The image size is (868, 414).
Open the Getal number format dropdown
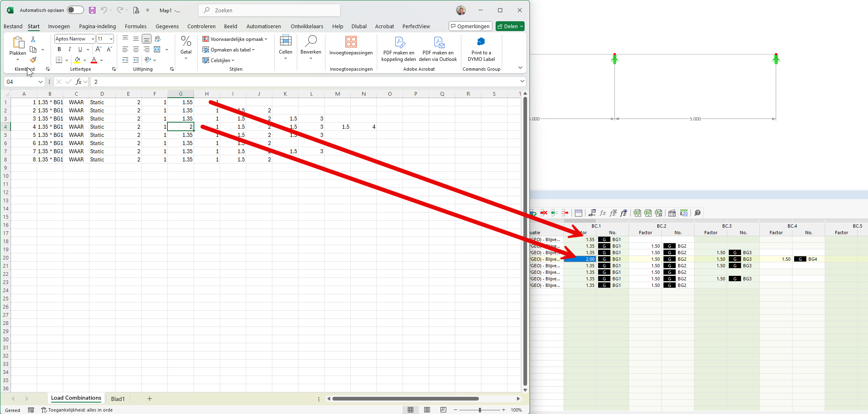186,48
